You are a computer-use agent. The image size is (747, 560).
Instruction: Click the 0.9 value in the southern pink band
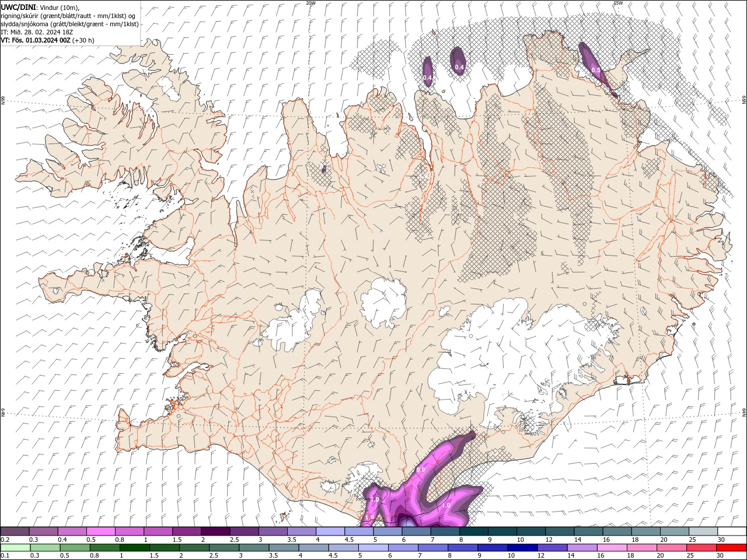tap(421, 470)
